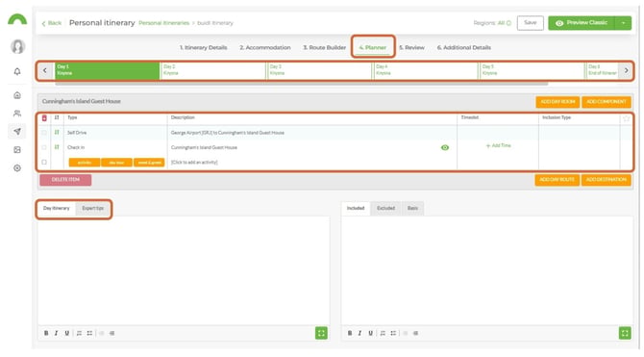Click the Add Component button
The image size is (644, 357).
tap(607, 102)
